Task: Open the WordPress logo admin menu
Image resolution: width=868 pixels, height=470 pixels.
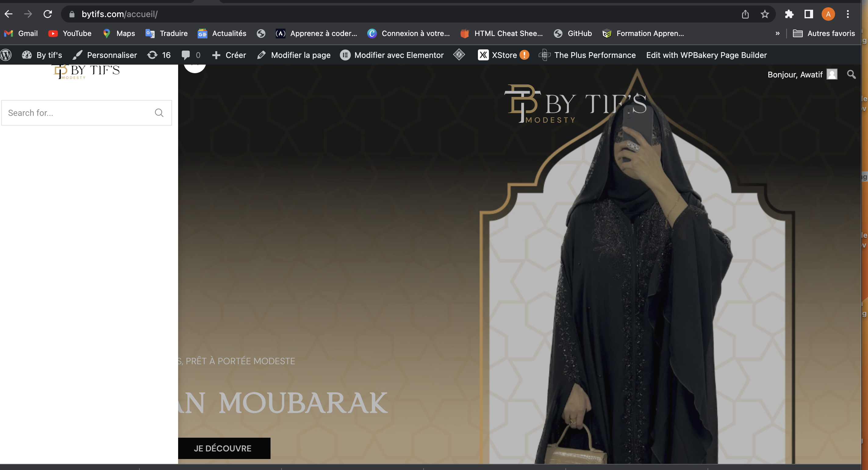Action: pyautogui.click(x=6, y=55)
